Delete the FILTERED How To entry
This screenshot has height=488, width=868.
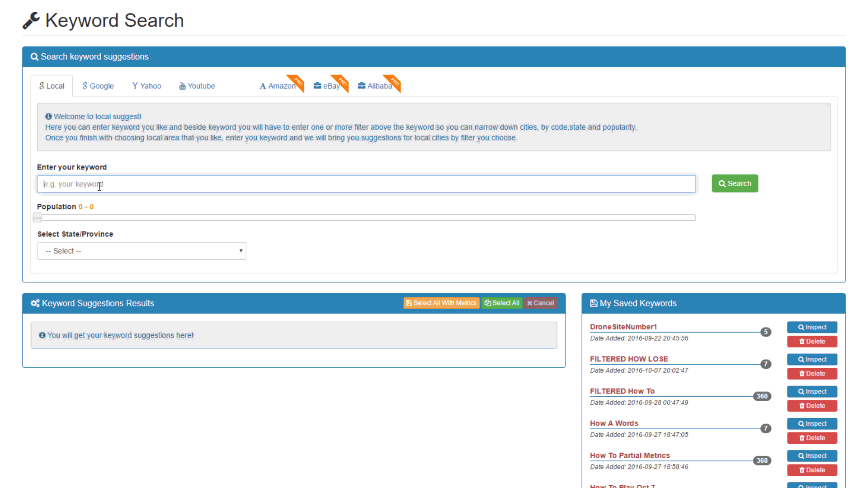pyautogui.click(x=812, y=406)
